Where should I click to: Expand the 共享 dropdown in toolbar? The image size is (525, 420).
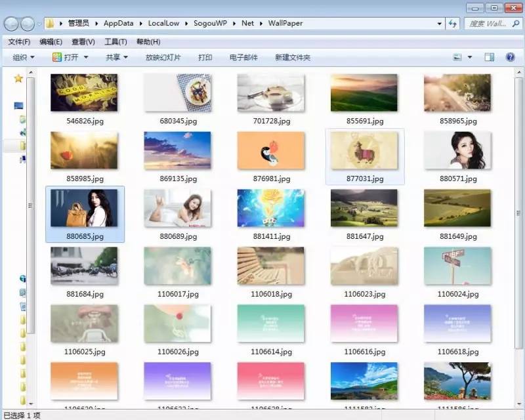tap(117, 58)
